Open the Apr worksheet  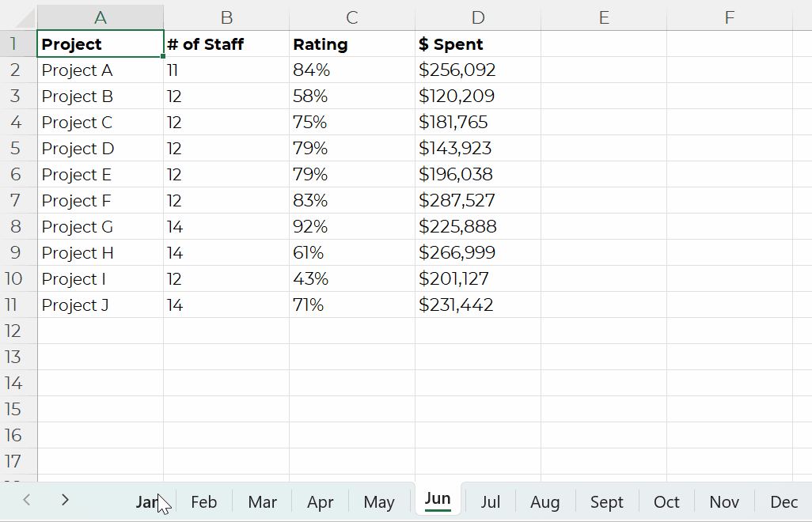click(x=320, y=501)
